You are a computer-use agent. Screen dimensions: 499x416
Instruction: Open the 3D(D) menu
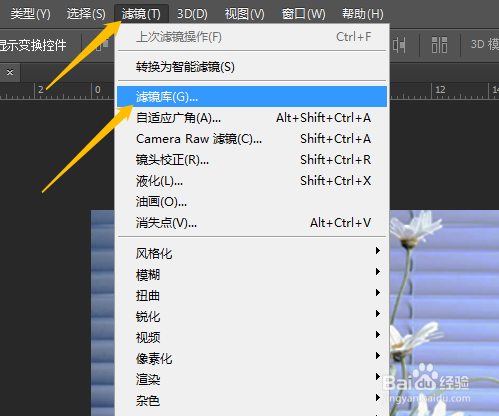pyautogui.click(x=192, y=14)
